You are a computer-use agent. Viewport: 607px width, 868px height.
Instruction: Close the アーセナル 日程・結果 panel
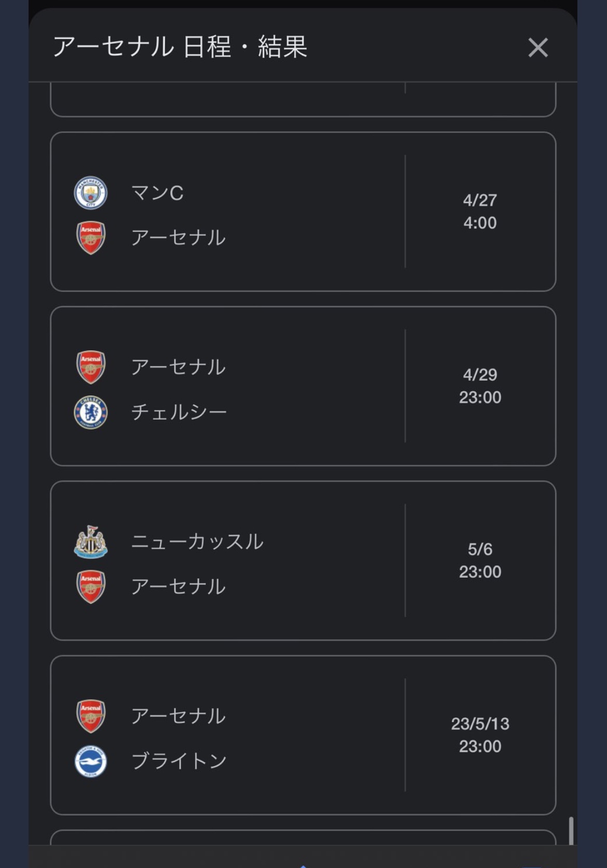tap(538, 48)
